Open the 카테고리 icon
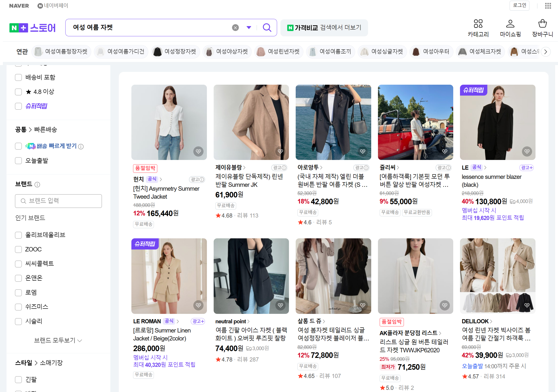 [x=478, y=28]
